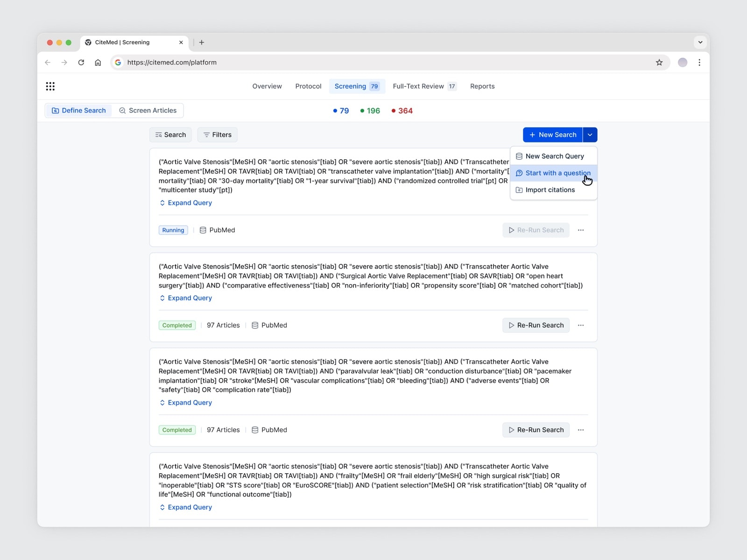Expand the frailty query

pyautogui.click(x=186, y=507)
